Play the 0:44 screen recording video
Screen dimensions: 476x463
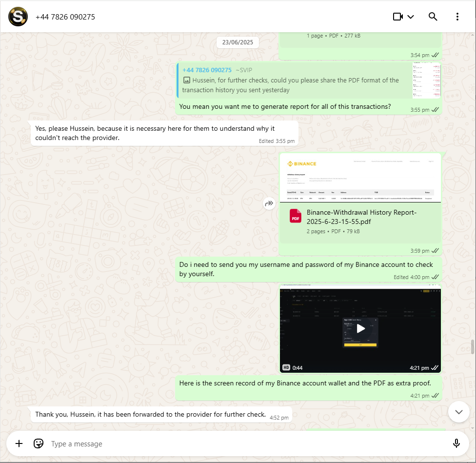(x=360, y=328)
